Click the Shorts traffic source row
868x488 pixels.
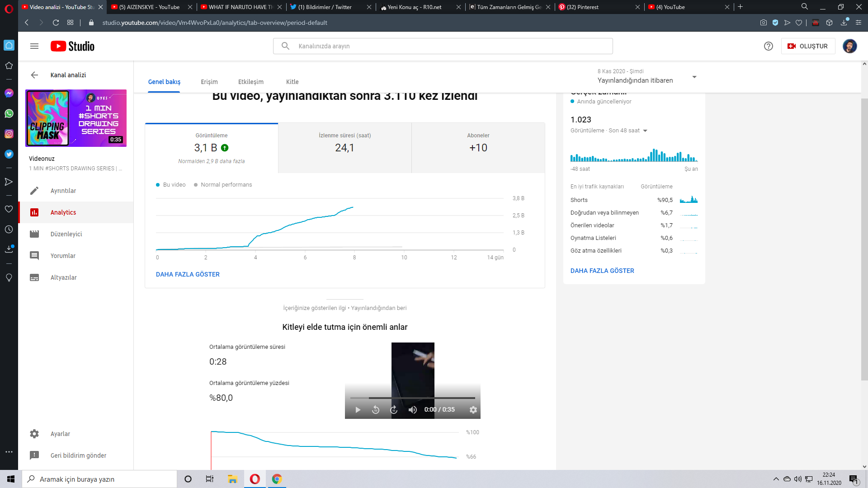(x=634, y=200)
